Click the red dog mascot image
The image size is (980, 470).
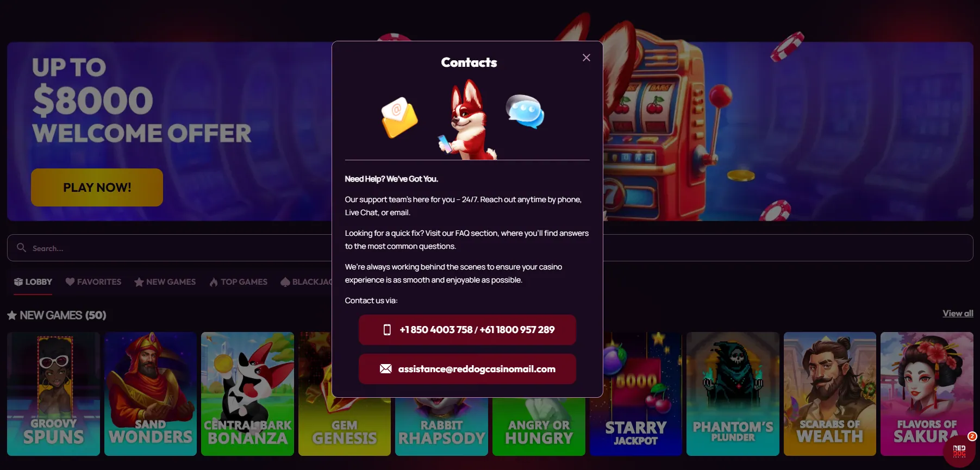tap(467, 120)
